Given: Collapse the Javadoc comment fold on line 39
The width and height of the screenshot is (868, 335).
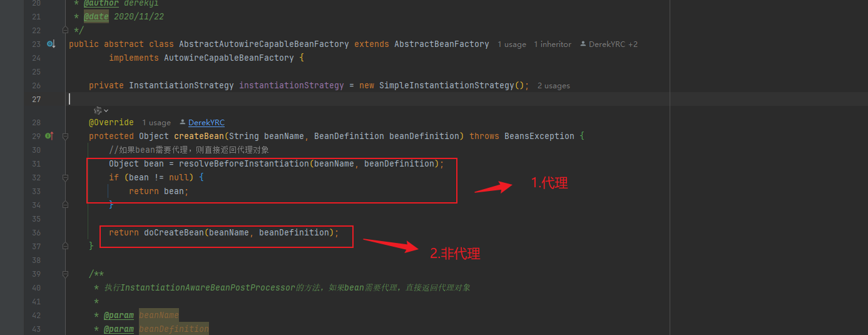Looking at the screenshot, I should click(x=65, y=274).
